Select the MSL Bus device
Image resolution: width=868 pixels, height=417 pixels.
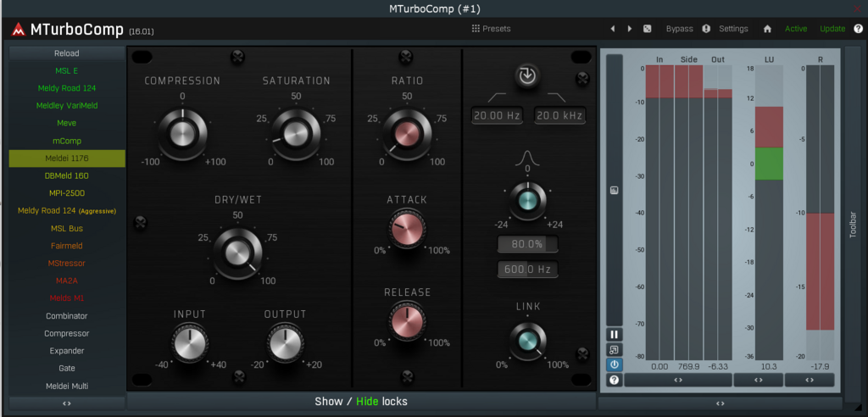(x=66, y=228)
